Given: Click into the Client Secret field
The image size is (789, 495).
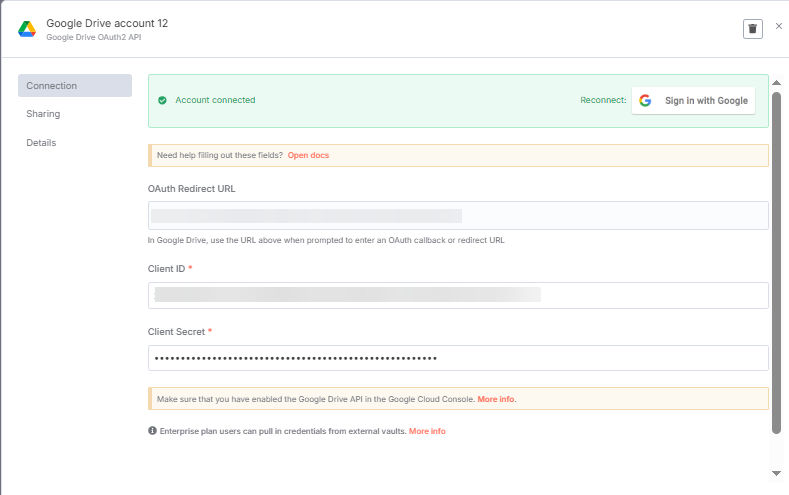Looking at the screenshot, I should [458, 358].
